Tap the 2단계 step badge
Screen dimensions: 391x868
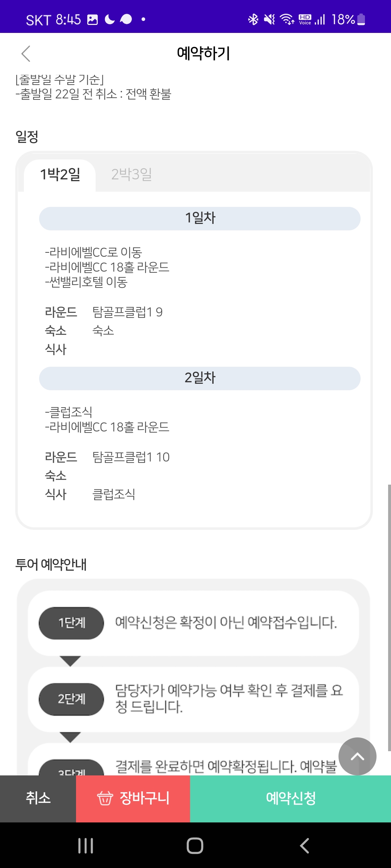tap(71, 699)
